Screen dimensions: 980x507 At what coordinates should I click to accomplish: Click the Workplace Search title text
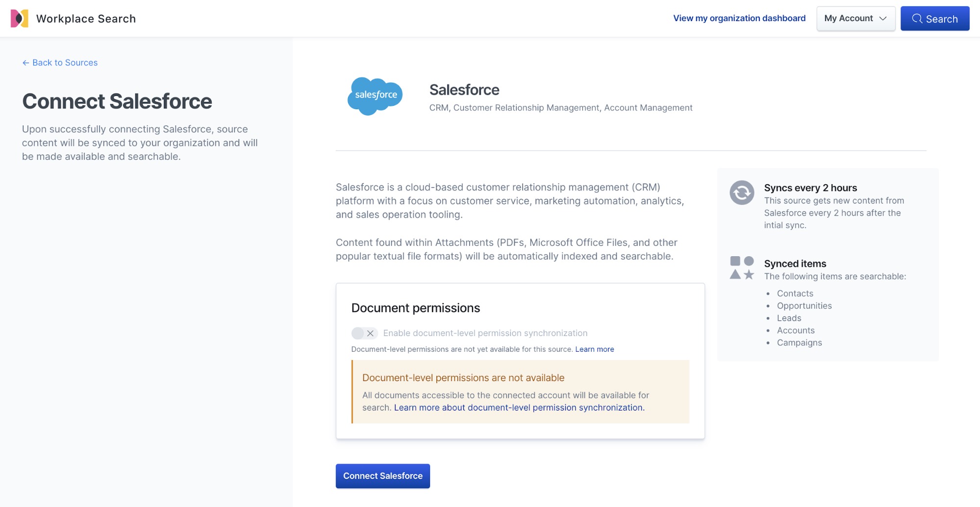pyautogui.click(x=86, y=19)
